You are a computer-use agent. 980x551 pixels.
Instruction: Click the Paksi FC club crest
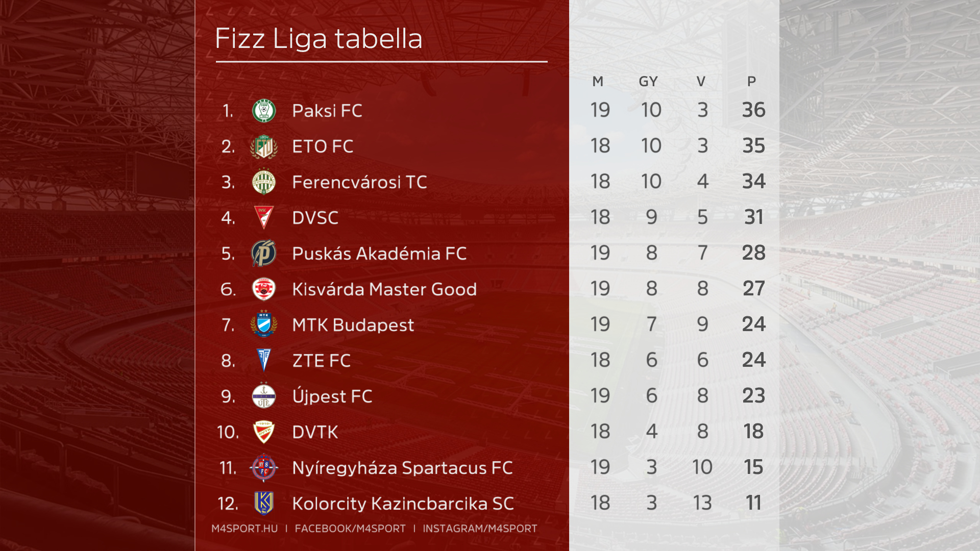264,111
